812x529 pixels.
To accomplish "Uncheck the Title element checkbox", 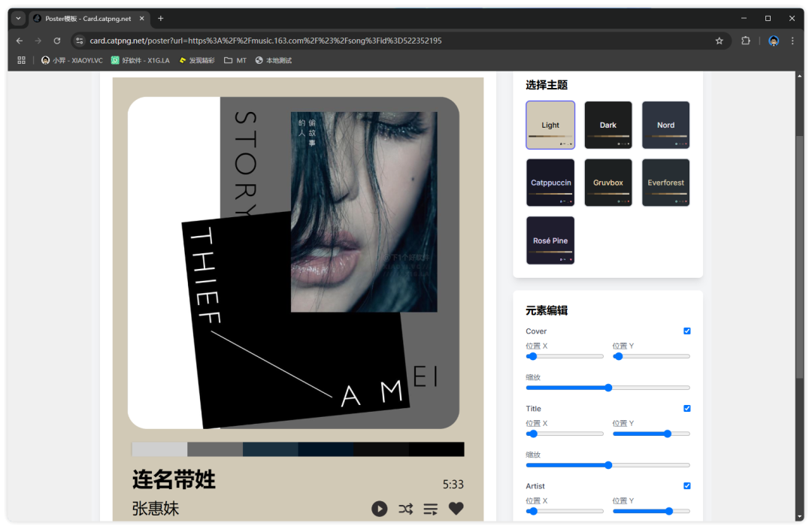I will pyautogui.click(x=686, y=408).
